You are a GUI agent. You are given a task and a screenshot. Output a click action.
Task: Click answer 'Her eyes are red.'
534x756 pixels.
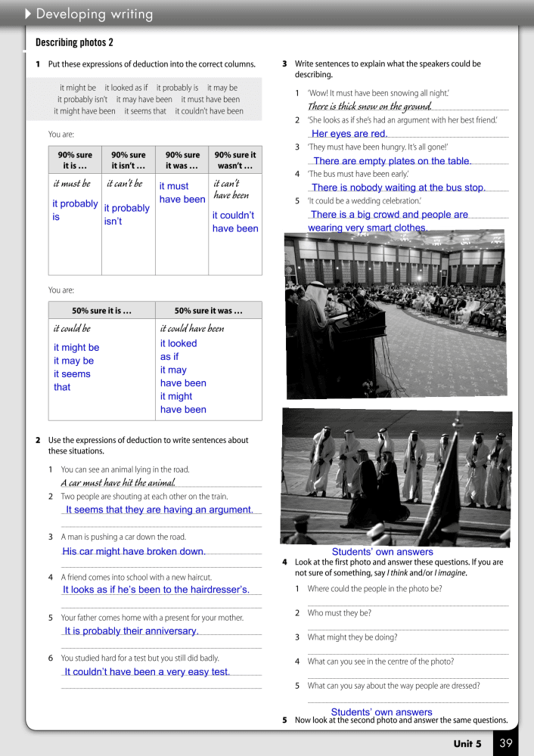(x=349, y=134)
